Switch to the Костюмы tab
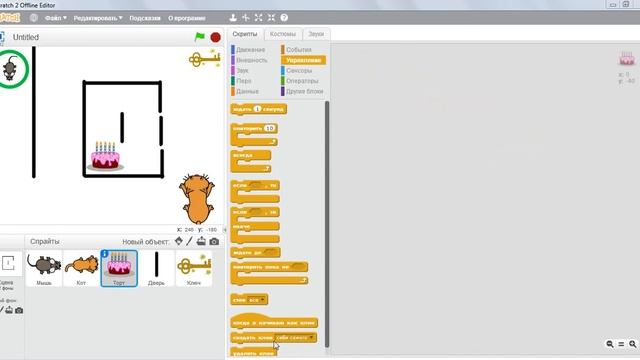 click(282, 34)
